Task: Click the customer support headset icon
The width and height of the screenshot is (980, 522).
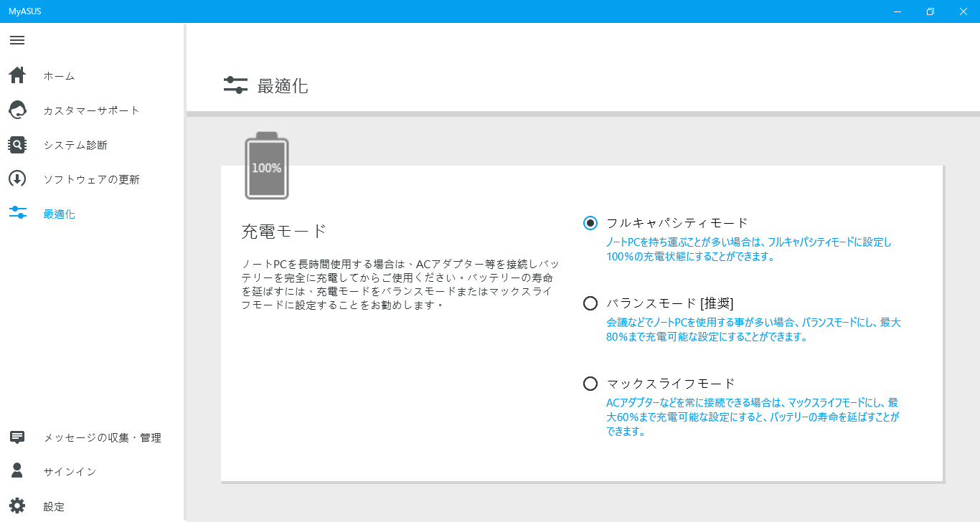Action: tap(17, 109)
